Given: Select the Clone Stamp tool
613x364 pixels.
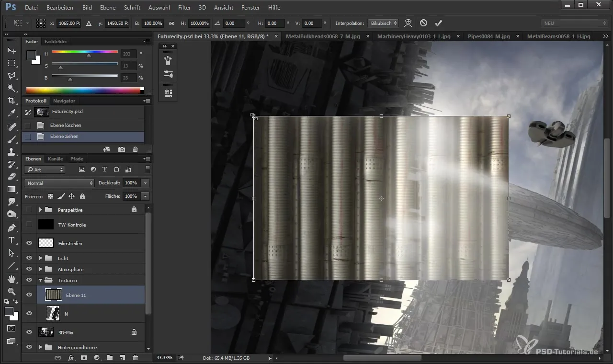Looking at the screenshot, I should (11, 151).
